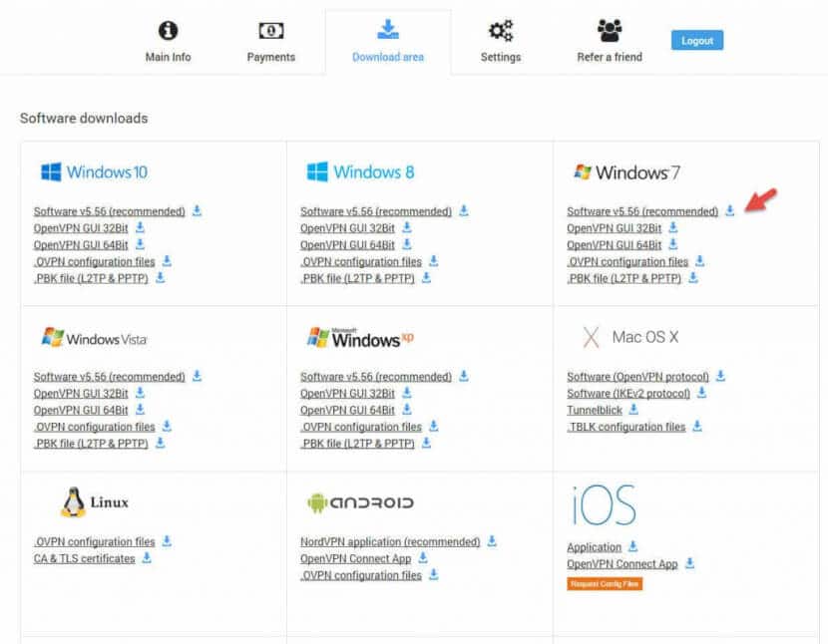The image size is (828, 644).
Task: Click the Logout button
Action: click(x=697, y=40)
